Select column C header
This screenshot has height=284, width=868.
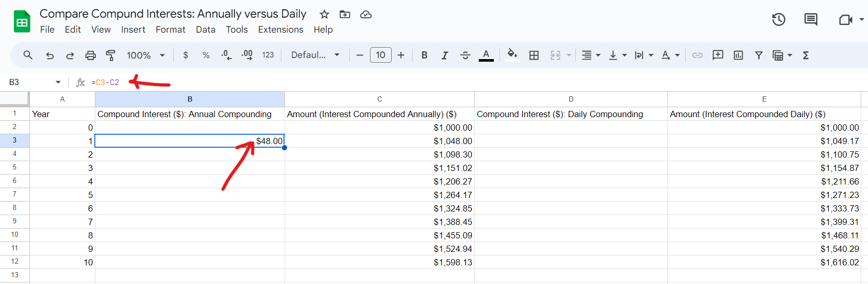pos(379,99)
